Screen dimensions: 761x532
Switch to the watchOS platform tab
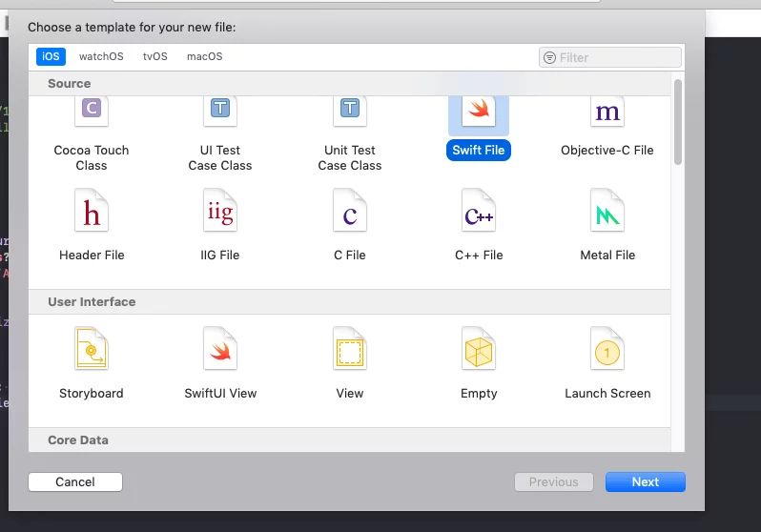tap(101, 56)
